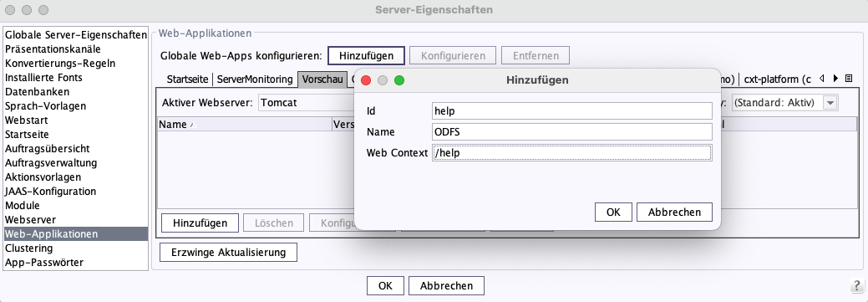
Task: Switch to the Startseite tab
Action: pos(188,79)
